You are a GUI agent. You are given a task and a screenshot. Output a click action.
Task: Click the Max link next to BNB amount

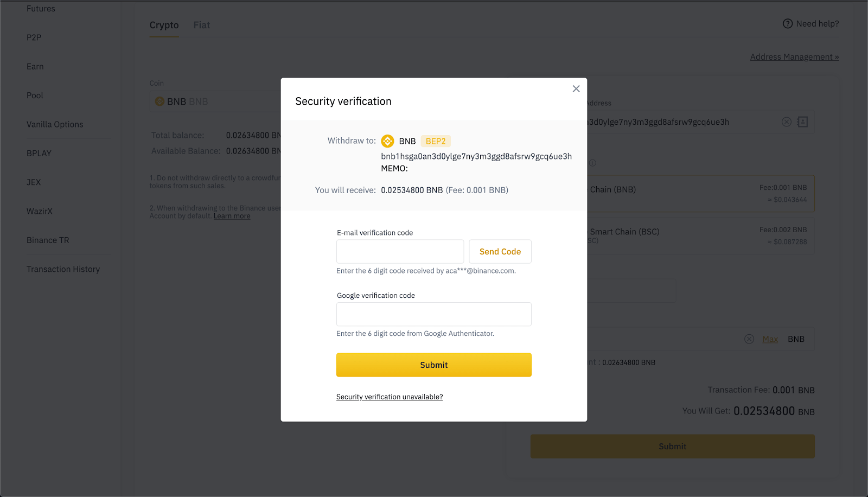[x=769, y=339]
